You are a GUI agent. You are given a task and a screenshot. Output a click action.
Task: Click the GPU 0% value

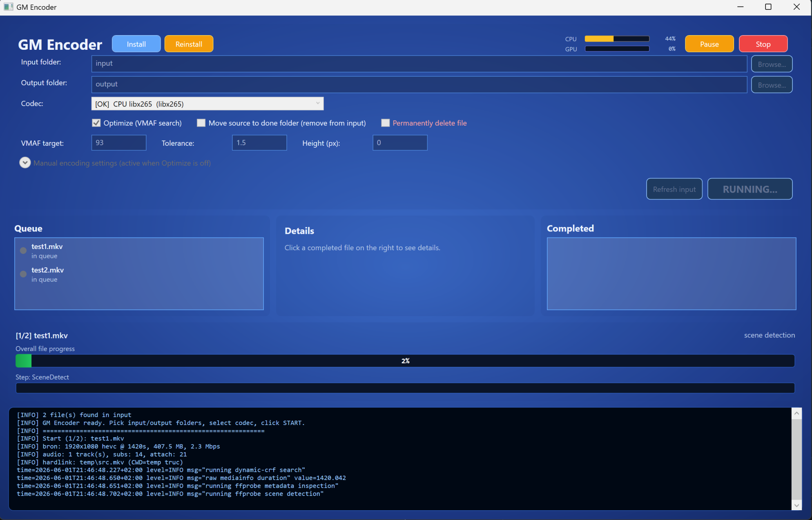coord(672,49)
